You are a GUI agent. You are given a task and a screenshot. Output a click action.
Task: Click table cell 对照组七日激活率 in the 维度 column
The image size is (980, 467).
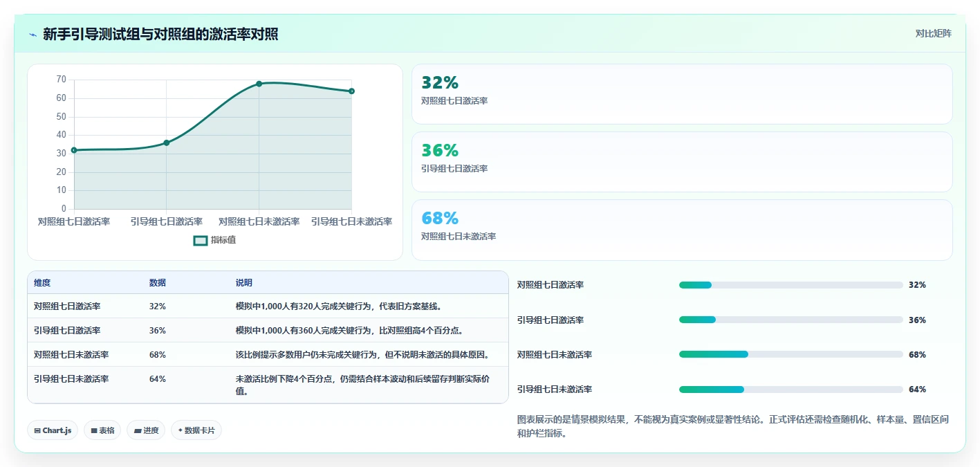(x=67, y=306)
